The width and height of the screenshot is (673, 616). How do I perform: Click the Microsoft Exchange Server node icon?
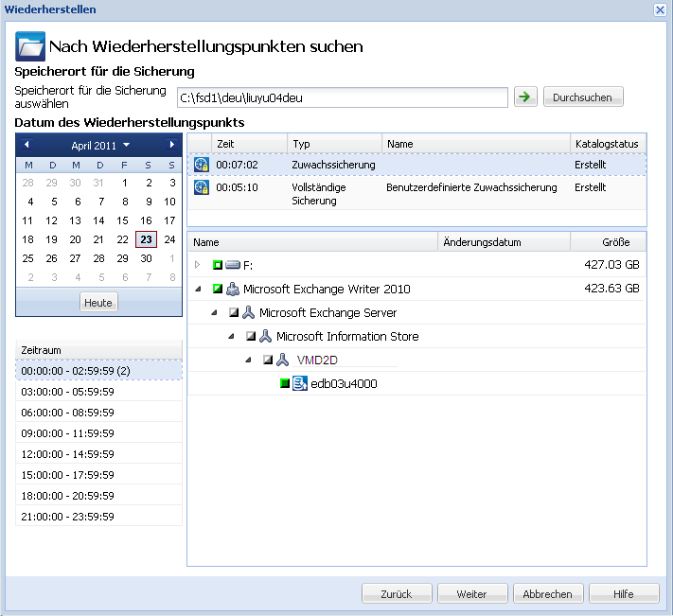click(249, 312)
